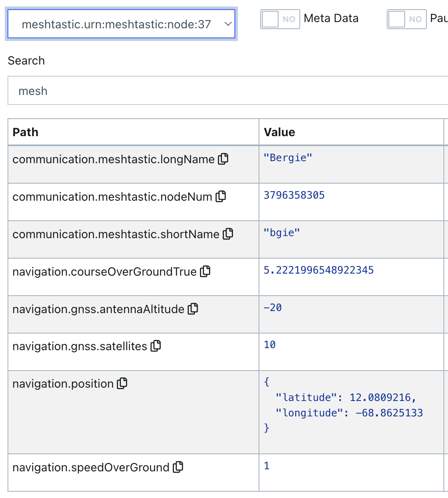The height and width of the screenshot is (498, 448).
Task: Toggle the Meta Data switch
Action: tap(280, 19)
